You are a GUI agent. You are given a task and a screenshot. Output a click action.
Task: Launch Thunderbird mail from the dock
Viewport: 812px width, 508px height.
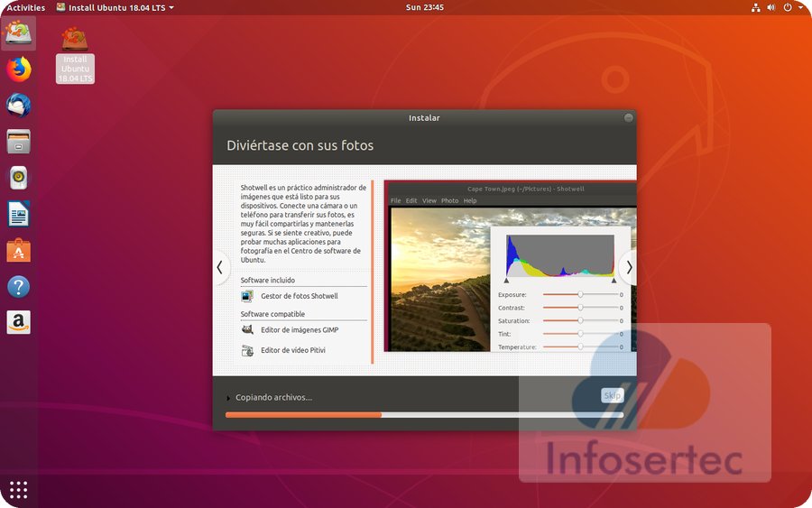pos(18,105)
